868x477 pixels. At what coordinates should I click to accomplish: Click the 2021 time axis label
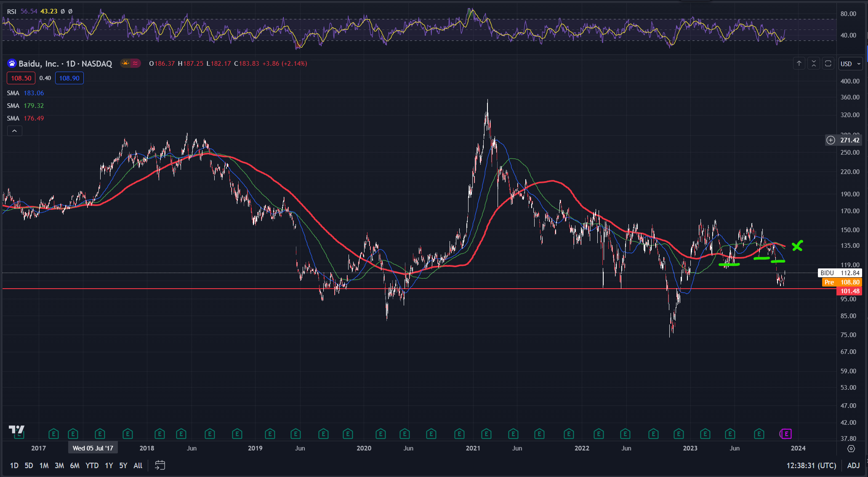coord(473,448)
